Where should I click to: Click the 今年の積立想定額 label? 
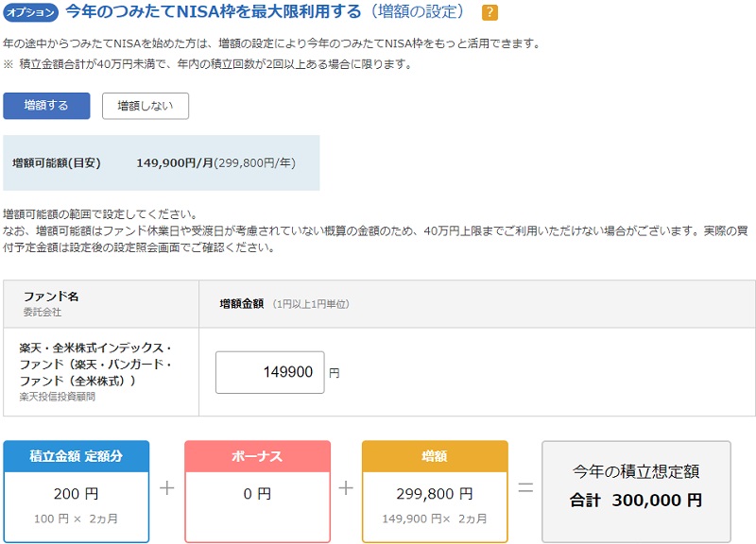[636, 471]
